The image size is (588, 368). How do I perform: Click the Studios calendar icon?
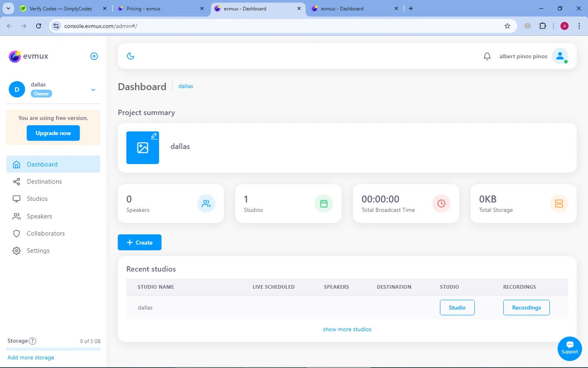pos(323,204)
